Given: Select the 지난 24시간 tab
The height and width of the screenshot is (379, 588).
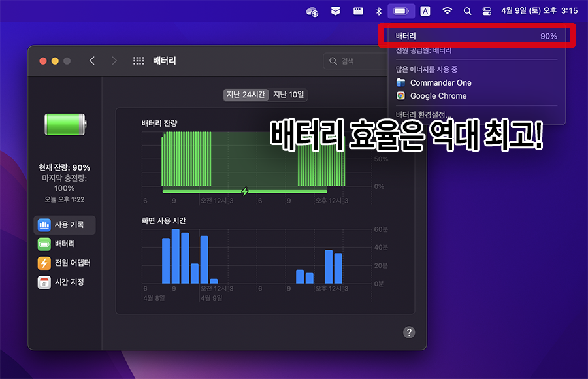Looking at the screenshot, I should click(246, 95).
